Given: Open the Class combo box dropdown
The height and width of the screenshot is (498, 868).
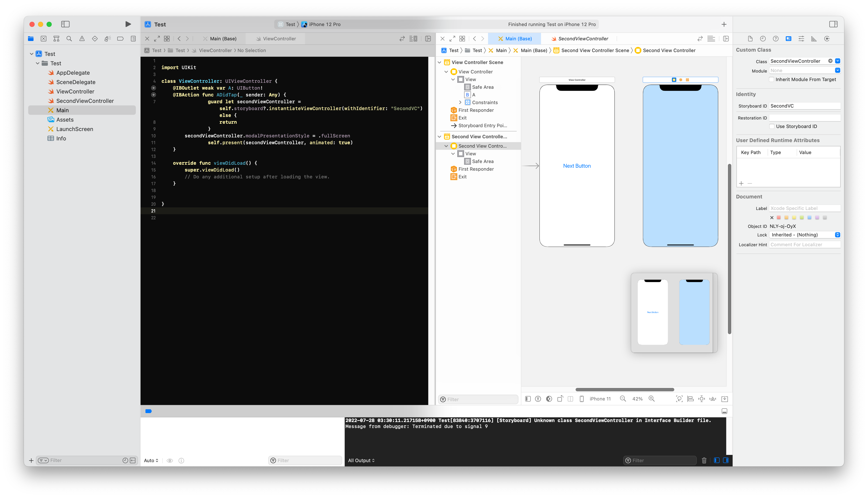Looking at the screenshot, I should pyautogui.click(x=837, y=61).
